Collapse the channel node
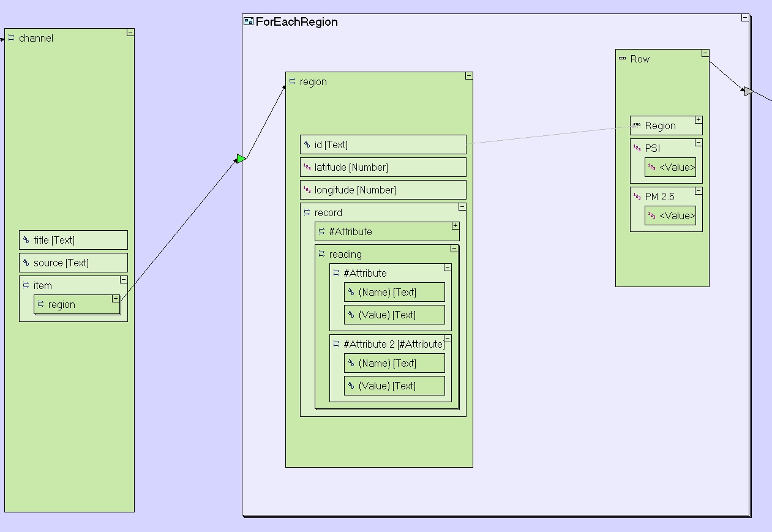 [130, 32]
